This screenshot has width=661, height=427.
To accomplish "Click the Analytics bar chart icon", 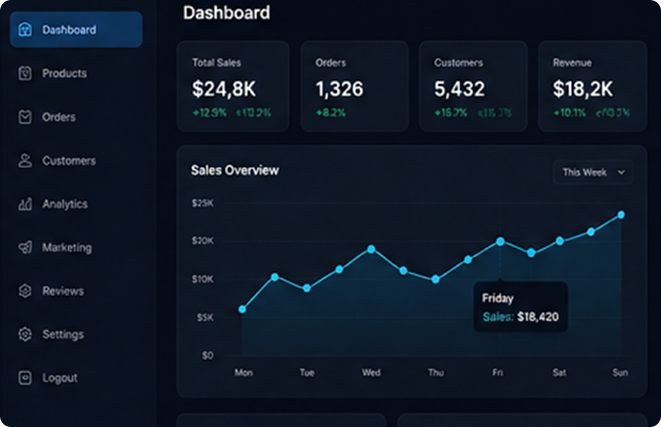I will coord(25,204).
